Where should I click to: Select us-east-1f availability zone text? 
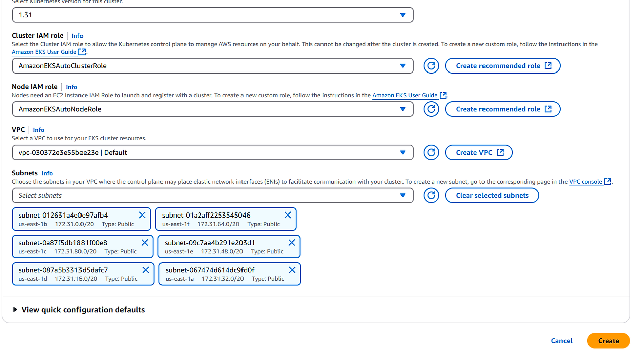[176, 224]
